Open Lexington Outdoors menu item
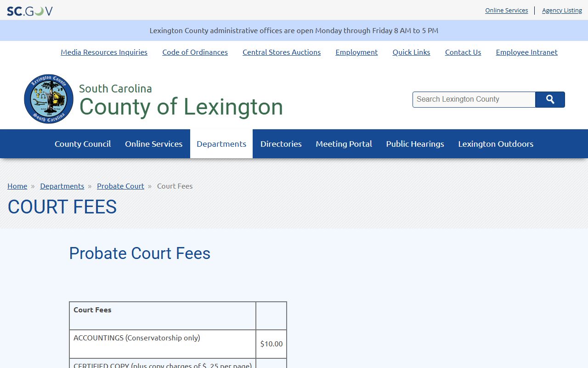 [x=496, y=144]
